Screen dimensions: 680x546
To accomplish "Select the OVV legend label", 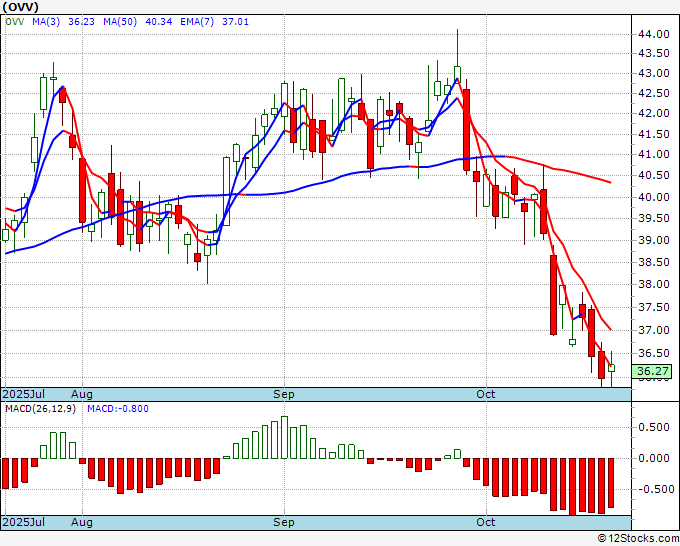I will pyautogui.click(x=15, y=22).
